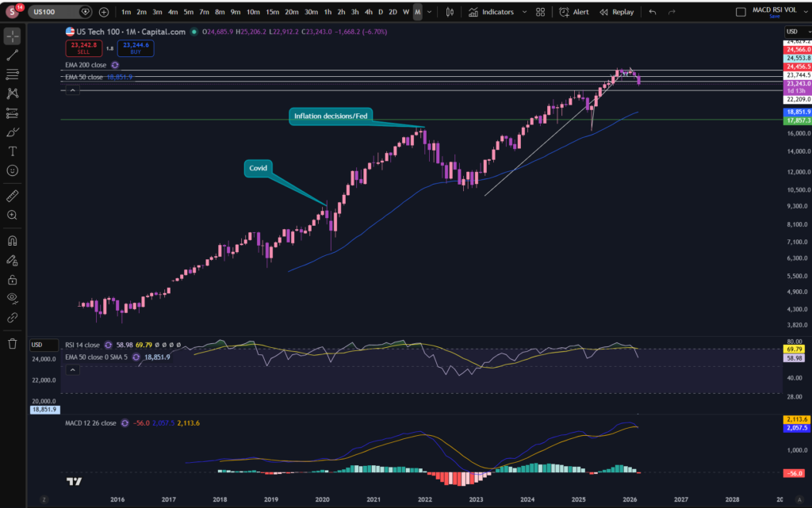The image size is (812, 508).
Task: Click the MACD 12 26 refresh icon
Action: tap(124, 423)
